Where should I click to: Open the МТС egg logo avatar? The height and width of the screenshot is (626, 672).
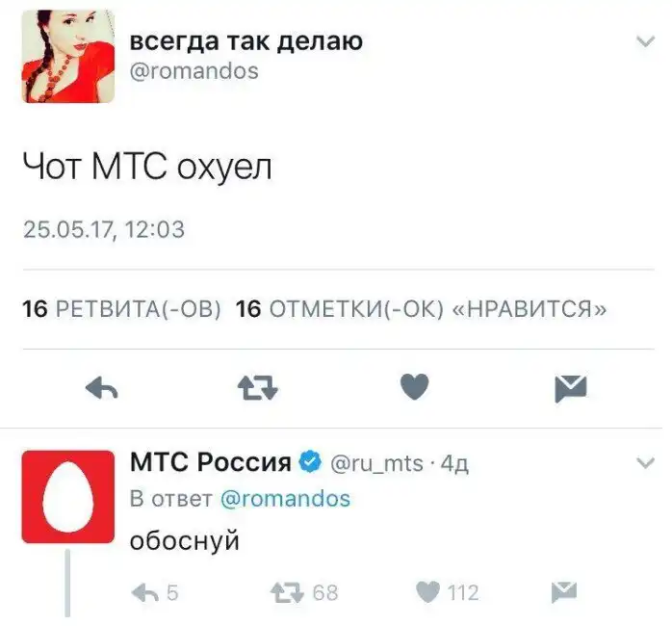tap(68, 496)
